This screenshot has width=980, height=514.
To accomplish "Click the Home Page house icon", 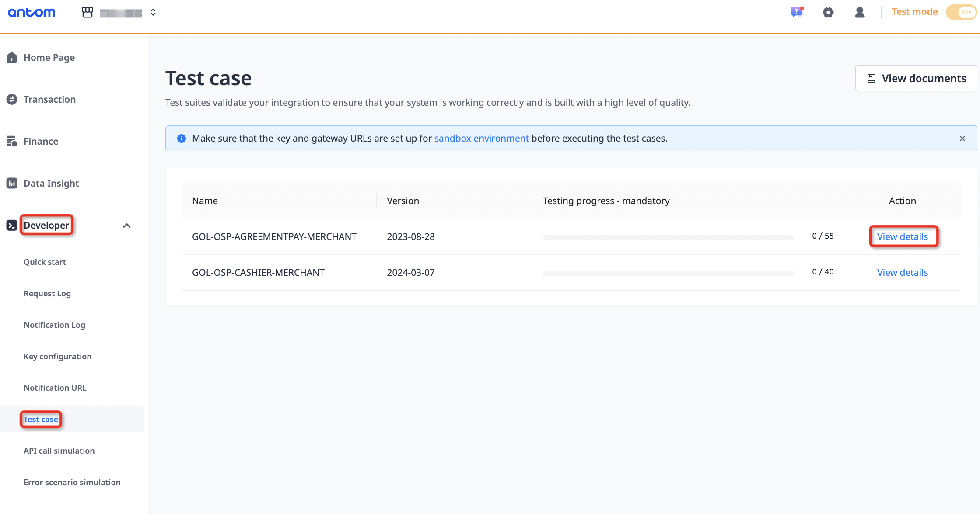I will (x=12, y=57).
